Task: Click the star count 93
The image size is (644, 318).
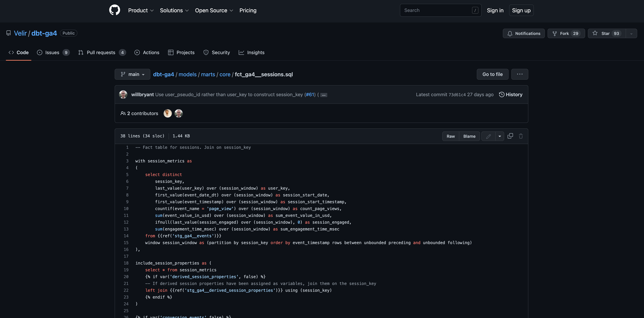Action: click(x=616, y=34)
